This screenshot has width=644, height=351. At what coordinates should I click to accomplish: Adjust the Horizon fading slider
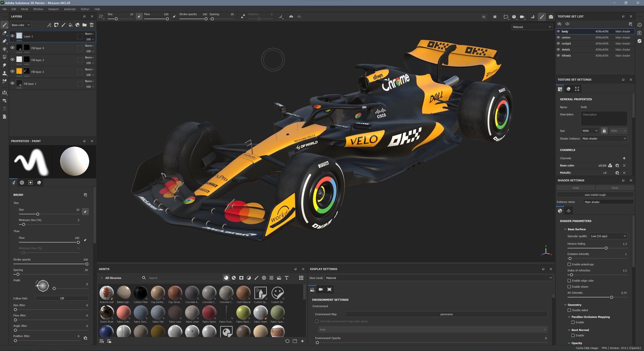coord(597,248)
